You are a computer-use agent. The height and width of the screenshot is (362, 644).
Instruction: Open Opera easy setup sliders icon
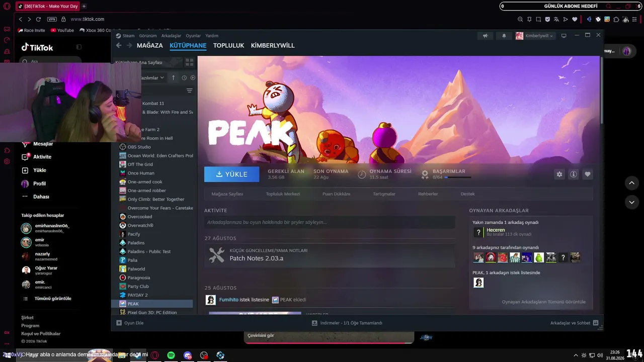[x=634, y=19]
